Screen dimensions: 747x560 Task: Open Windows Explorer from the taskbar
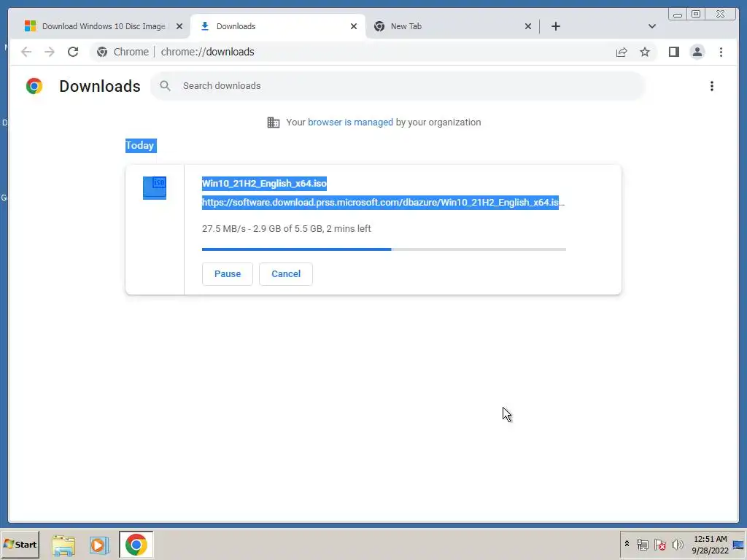(63, 545)
